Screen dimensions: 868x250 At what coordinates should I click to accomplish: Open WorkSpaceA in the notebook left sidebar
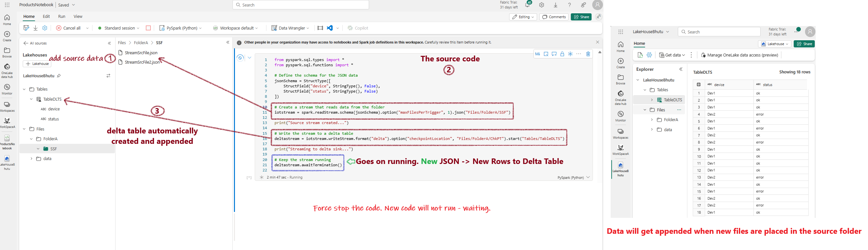pyautogui.click(x=7, y=123)
